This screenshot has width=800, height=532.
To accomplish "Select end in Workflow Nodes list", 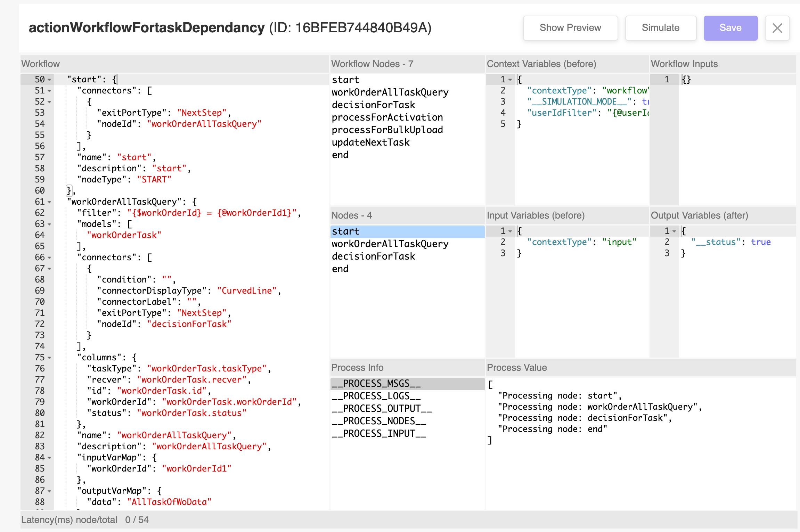I will pyautogui.click(x=407, y=155).
